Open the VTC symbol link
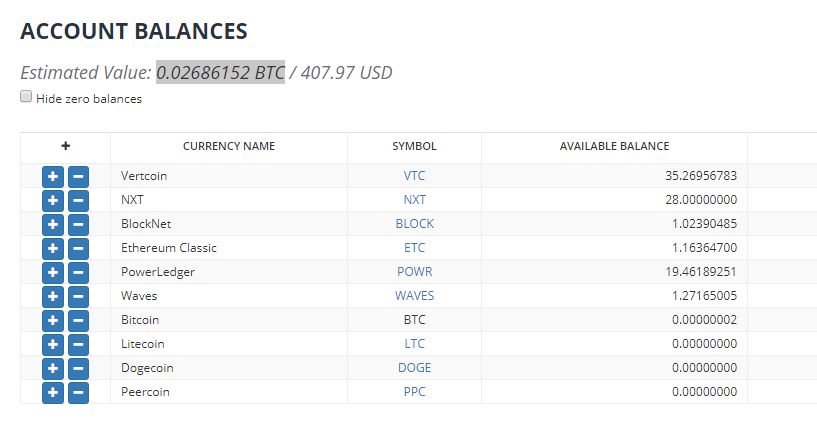 pyautogui.click(x=414, y=176)
